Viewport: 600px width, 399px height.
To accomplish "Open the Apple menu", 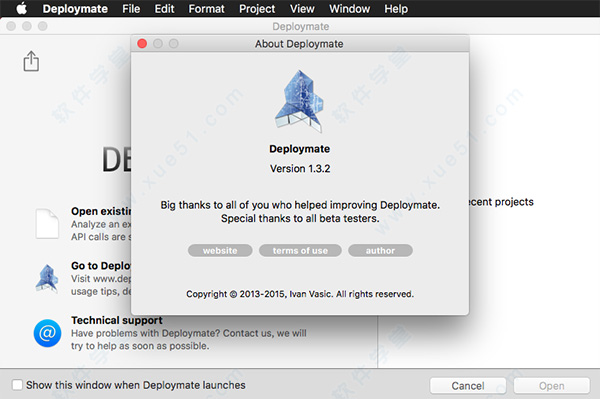I will tap(21, 8).
